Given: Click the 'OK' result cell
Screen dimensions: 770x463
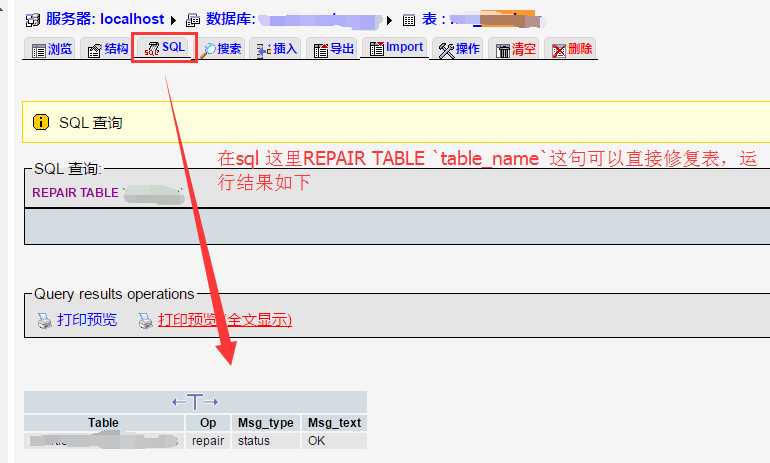Looking at the screenshot, I should (334, 440).
